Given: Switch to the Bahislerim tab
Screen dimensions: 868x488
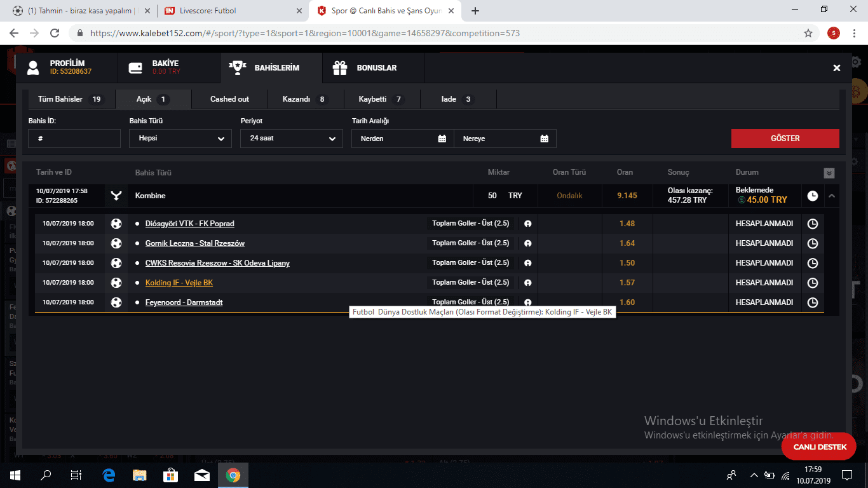Looking at the screenshot, I should [x=271, y=67].
